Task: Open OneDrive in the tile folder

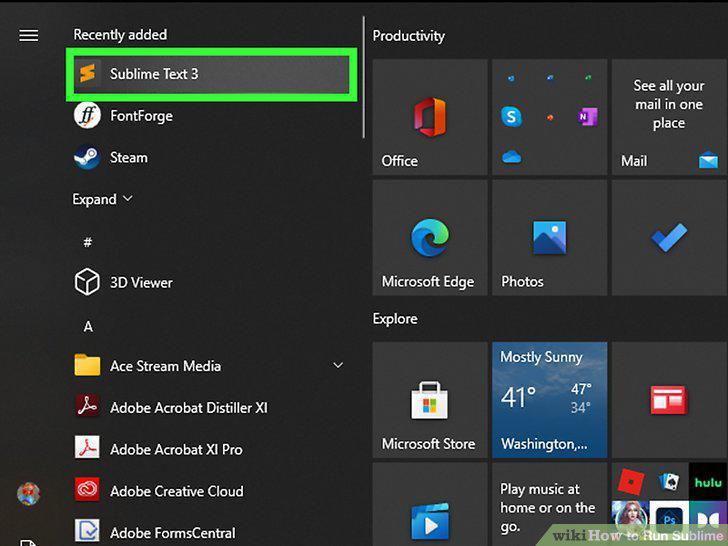Action: pos(511,157)
